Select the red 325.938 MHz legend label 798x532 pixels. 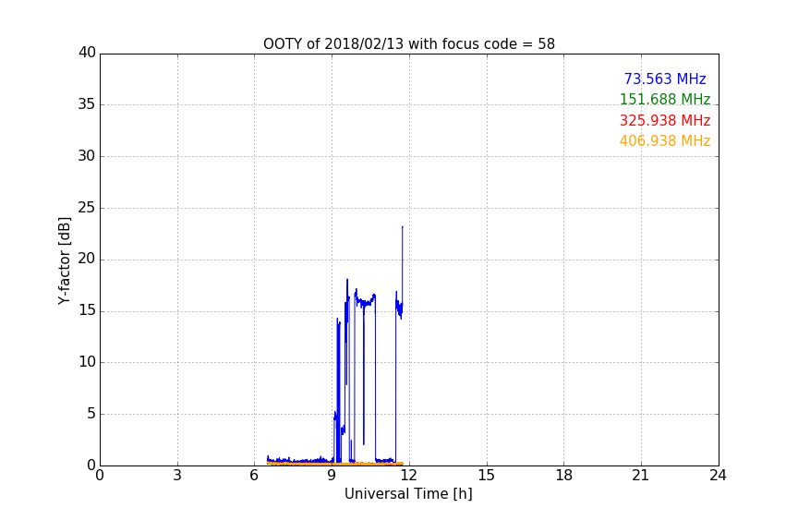pos(665,121)
